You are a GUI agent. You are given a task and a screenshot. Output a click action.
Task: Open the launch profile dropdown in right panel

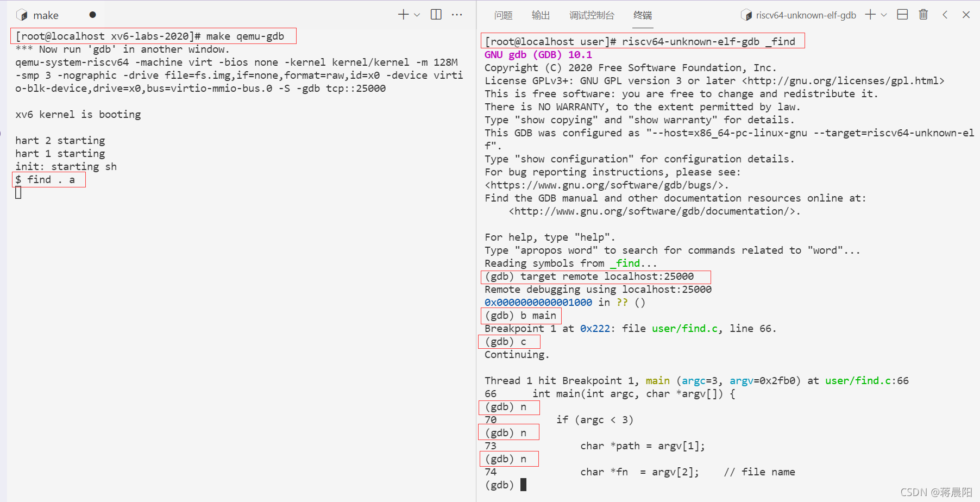tap(884, 15)
